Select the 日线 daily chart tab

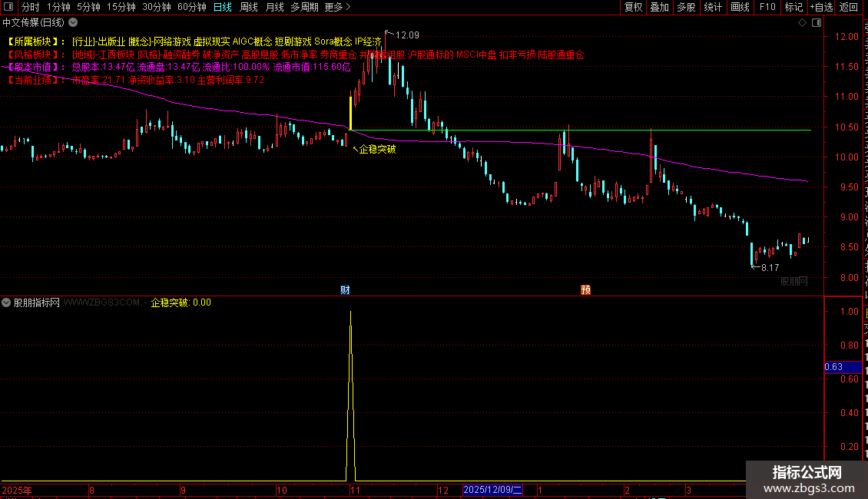tap(223, 7)
